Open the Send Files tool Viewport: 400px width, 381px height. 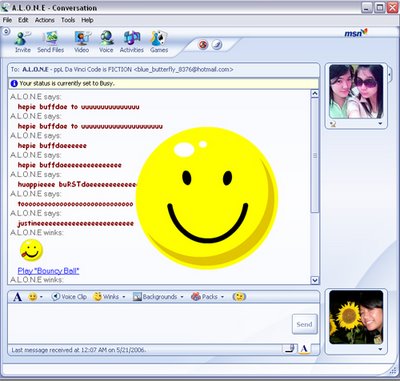coord(51,42)
